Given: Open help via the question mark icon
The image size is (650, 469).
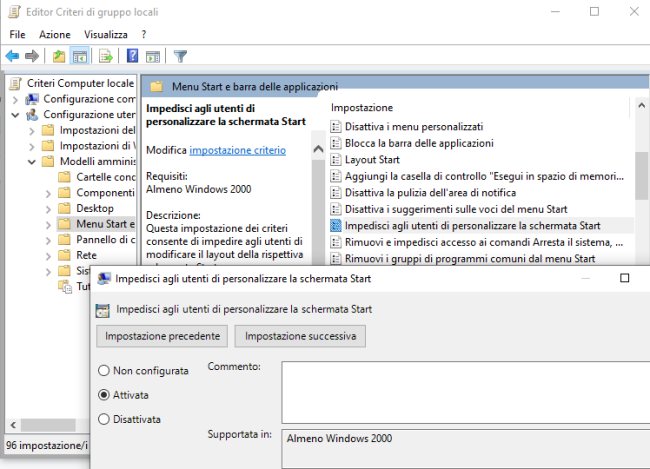Looking at the screenshot, I should 132,56.
